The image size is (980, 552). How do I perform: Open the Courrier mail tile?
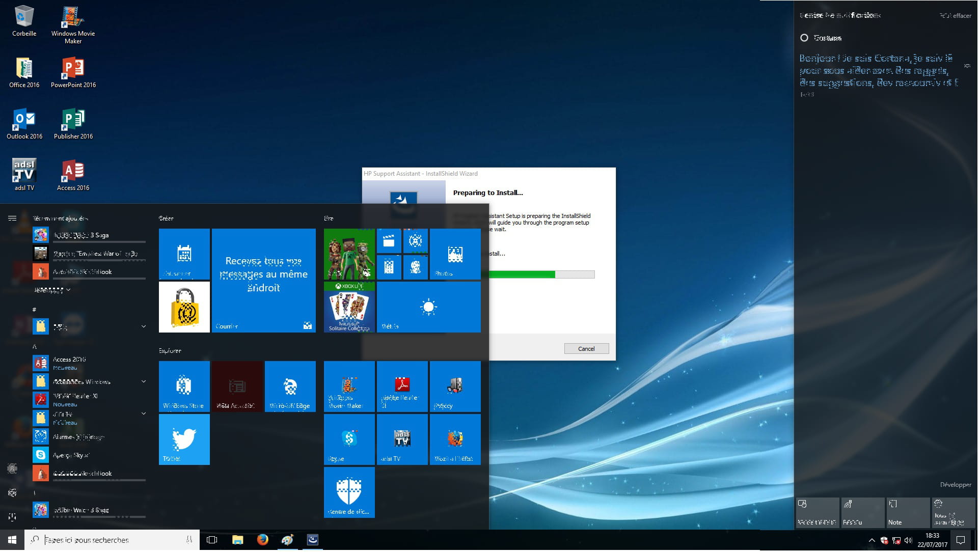pos(264,281)
